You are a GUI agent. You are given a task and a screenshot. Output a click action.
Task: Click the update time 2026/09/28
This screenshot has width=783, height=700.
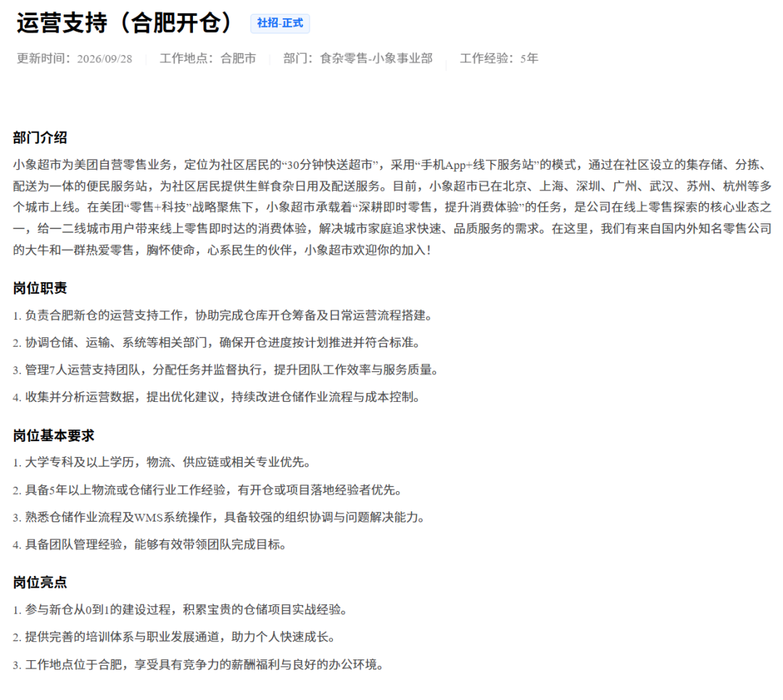pyautogui.click(x=104, y=59)
